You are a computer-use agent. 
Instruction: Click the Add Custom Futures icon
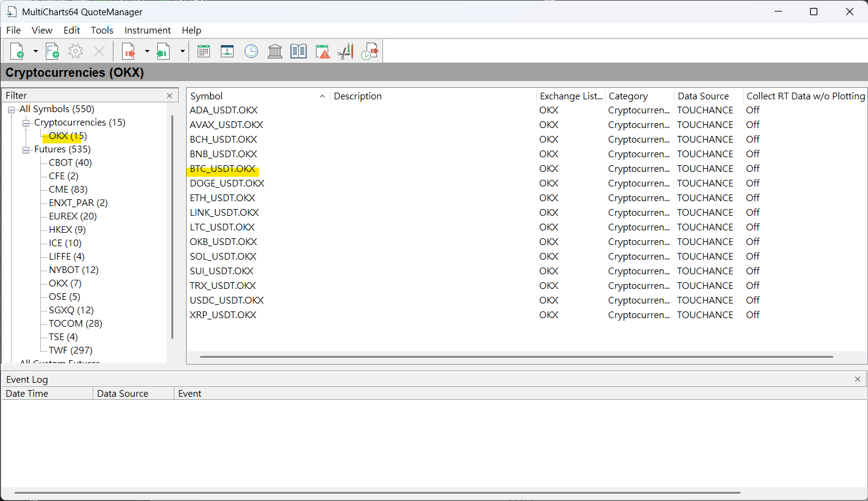(x=52, y=52)
